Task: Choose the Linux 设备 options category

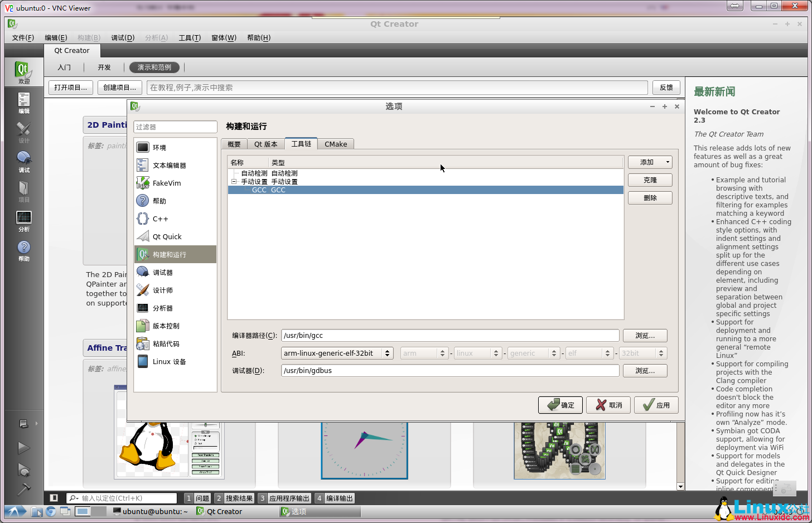Action: coord(169,362)
